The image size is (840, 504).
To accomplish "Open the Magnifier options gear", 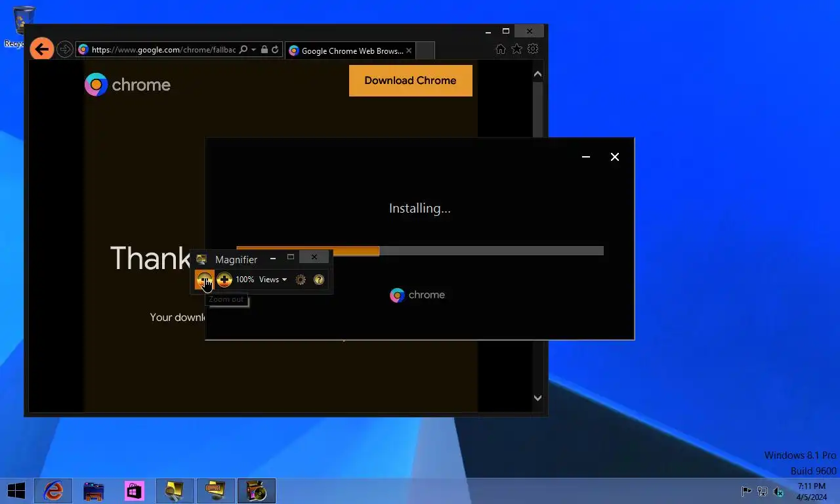I will pos(301,280).
